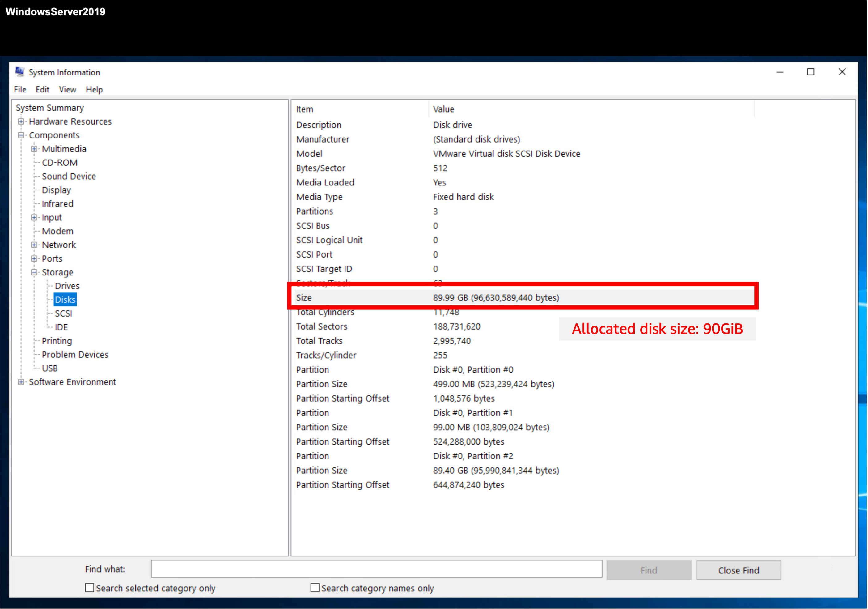Expand the Input category
Image resolution: width=868 pixels, height=609 pixels.
pos(34,217)
